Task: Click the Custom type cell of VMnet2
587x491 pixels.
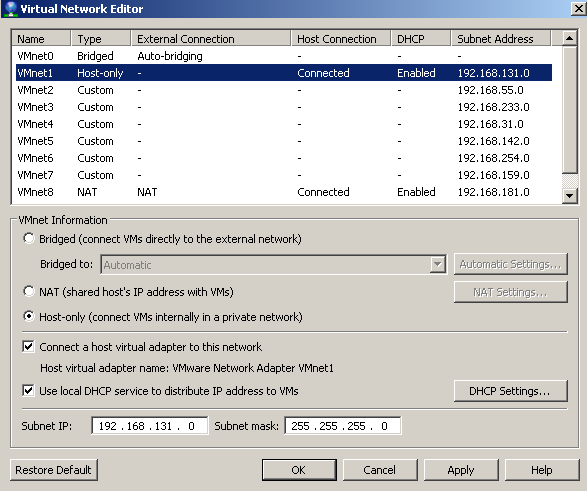Action: [x=95, y=90]
